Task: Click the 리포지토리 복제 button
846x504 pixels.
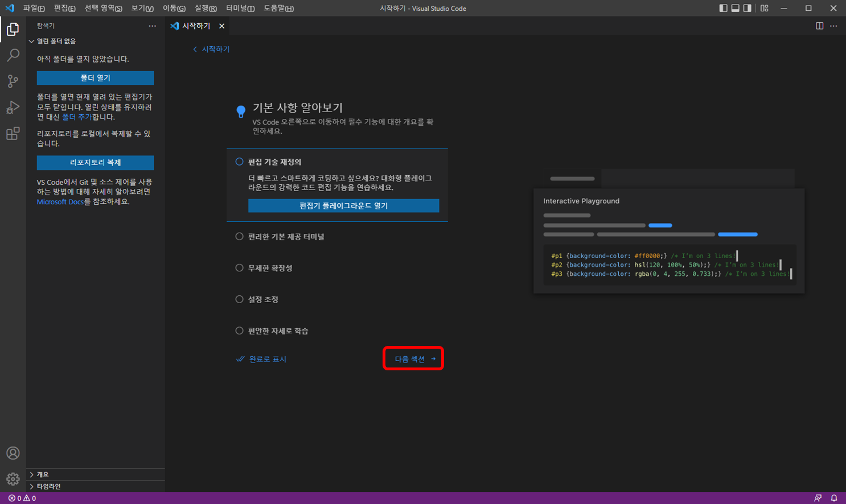Action: [95, 163]
